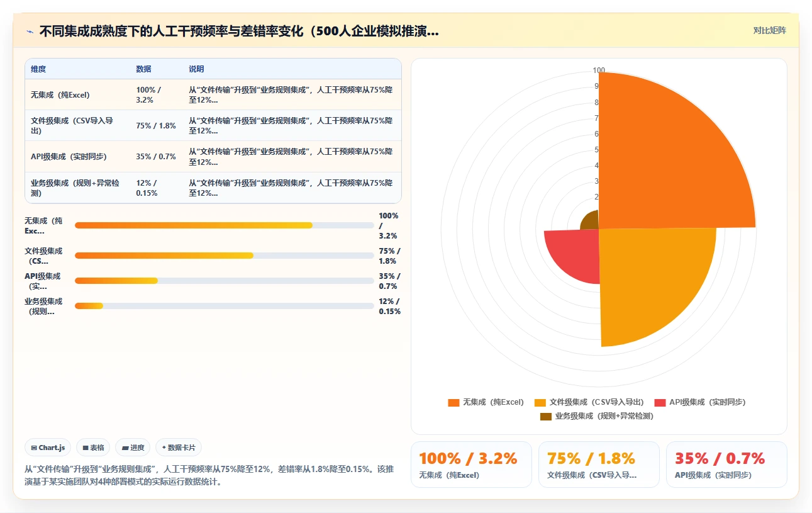Click the 表格 tag chip
Viewport: 812px width, 513px height.
(93, 448)
